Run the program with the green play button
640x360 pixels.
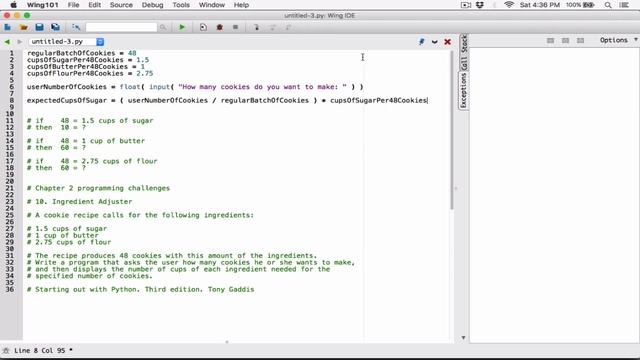click(x=182, y=27)
